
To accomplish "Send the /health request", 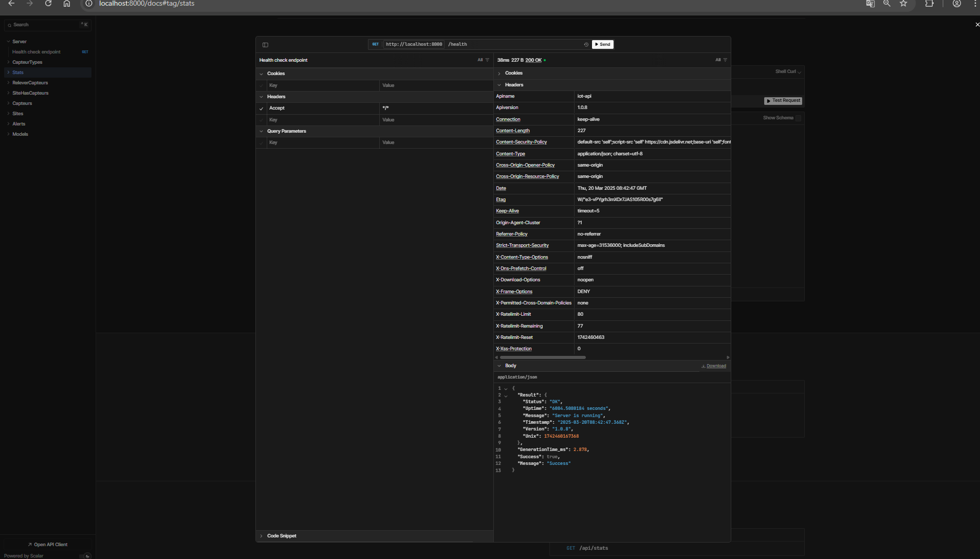I will coord(603,44).
